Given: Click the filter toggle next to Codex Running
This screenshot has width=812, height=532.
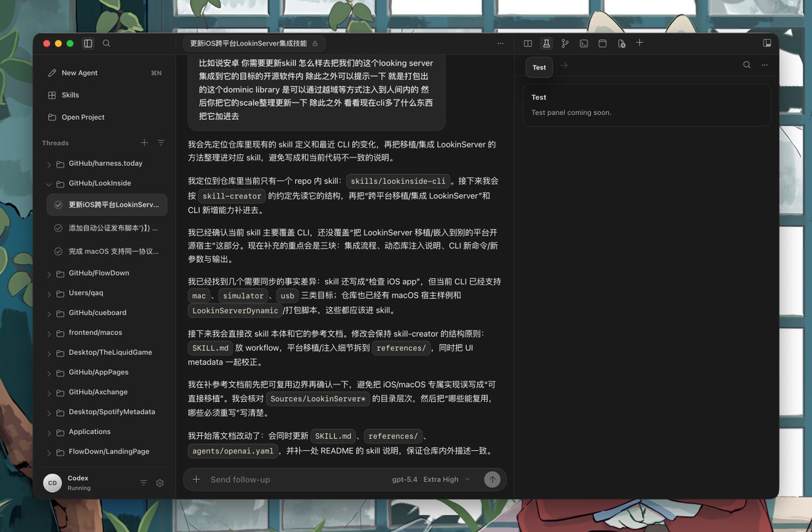Looking at the screenshot, I should click(143, 483).
